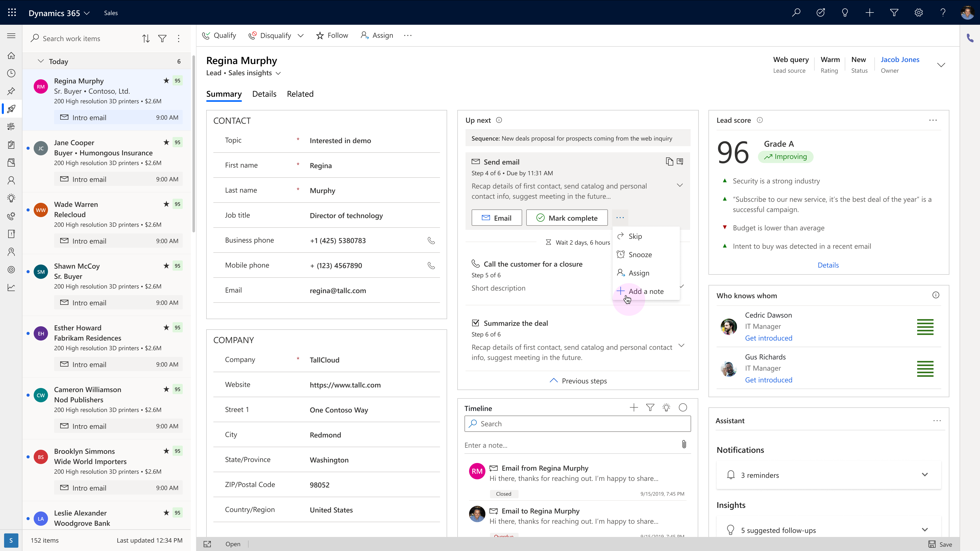Open the app launcher waffle menu
Viewport: 980px width, 551px height.
pos(12,12)
